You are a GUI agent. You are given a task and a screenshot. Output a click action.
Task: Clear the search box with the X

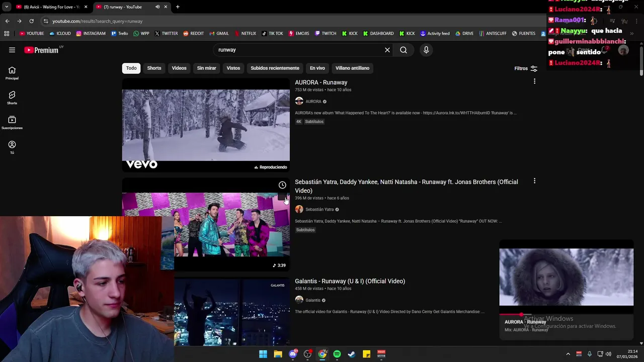click(387, 50)
